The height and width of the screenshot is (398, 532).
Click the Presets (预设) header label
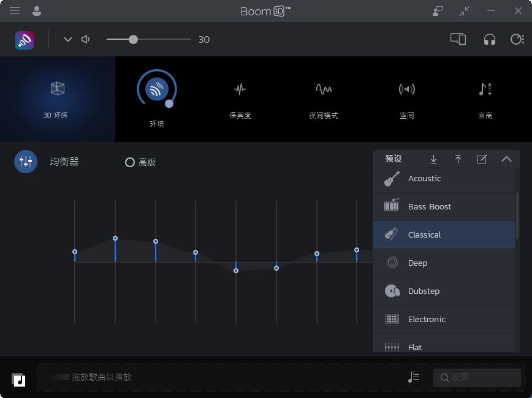point(393,159)
